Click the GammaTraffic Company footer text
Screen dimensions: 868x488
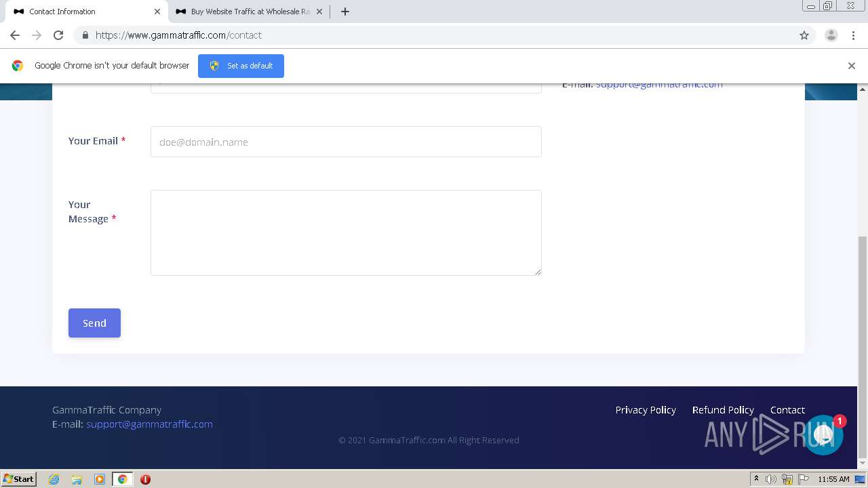point(106,410)
